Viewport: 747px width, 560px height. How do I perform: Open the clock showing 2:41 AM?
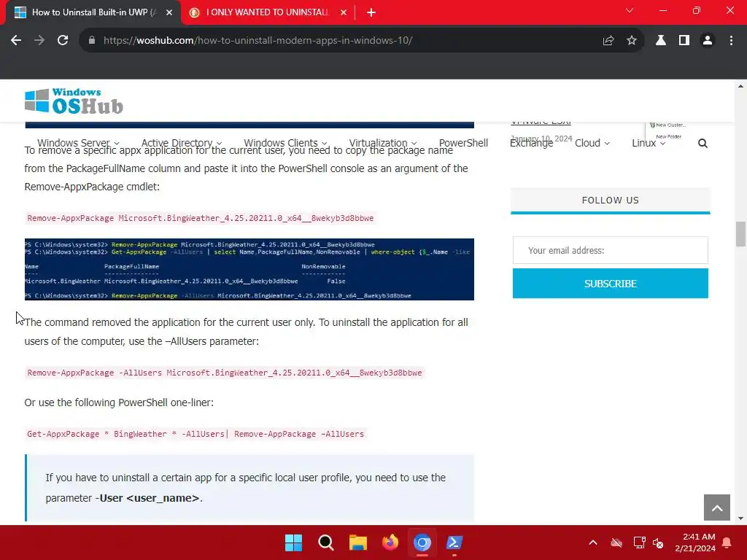695,542
